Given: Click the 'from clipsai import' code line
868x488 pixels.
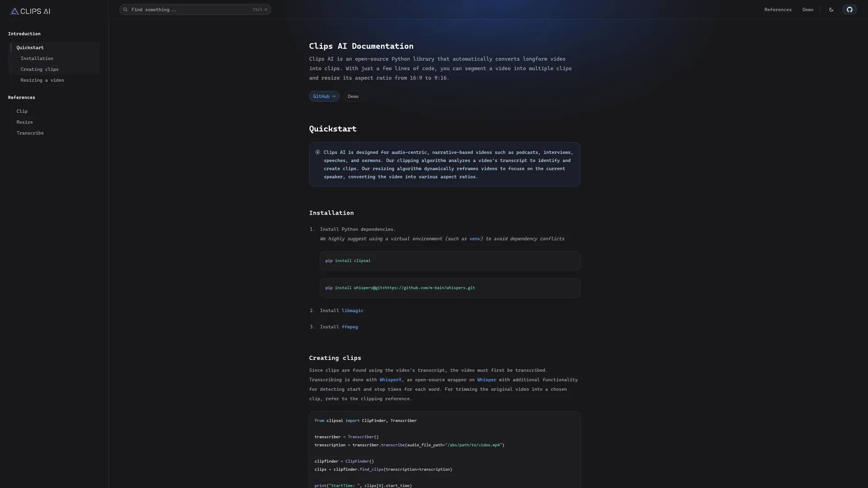Looking at the screenshot, I should click(x=365, y=421).
